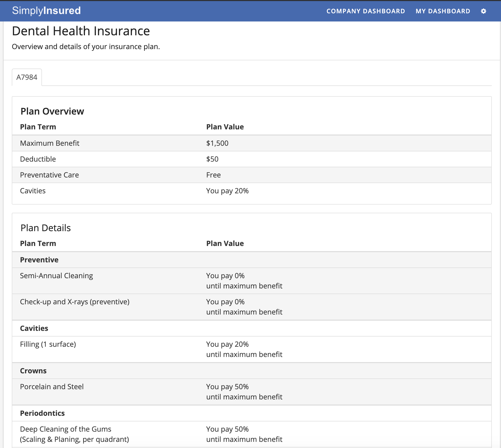Select the Filling (1 surface) row
Image resolution: width=501 pixels, height=448 pixels.
(x=48, y=344)
